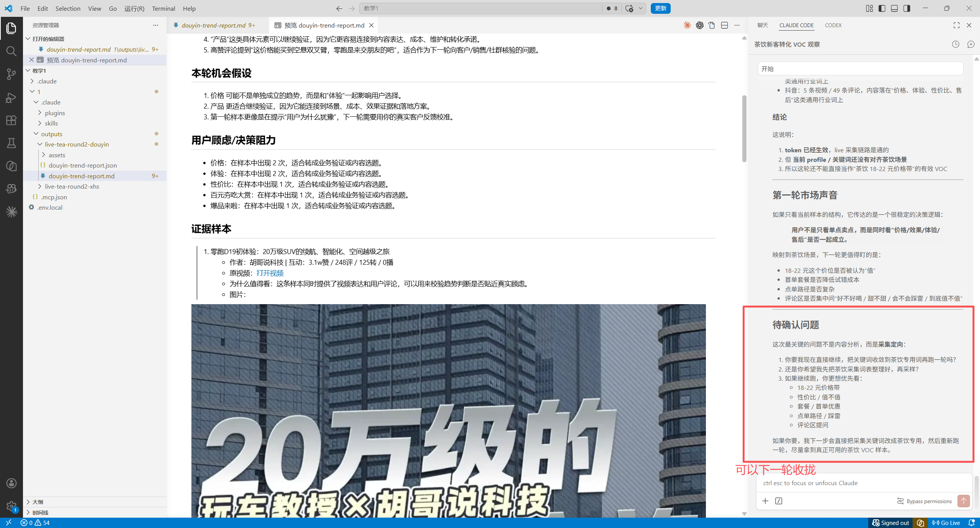The image size is (980, 528).
Task: Open the Source Control view
Action: pyautogui.click(x=11, y=74)
